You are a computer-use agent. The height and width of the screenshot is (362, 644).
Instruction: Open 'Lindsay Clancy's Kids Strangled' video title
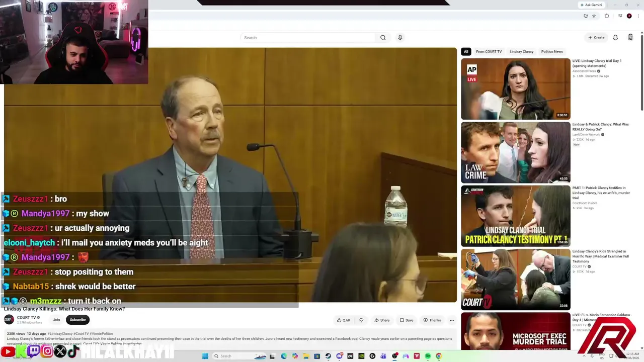[x=601, y=256]
